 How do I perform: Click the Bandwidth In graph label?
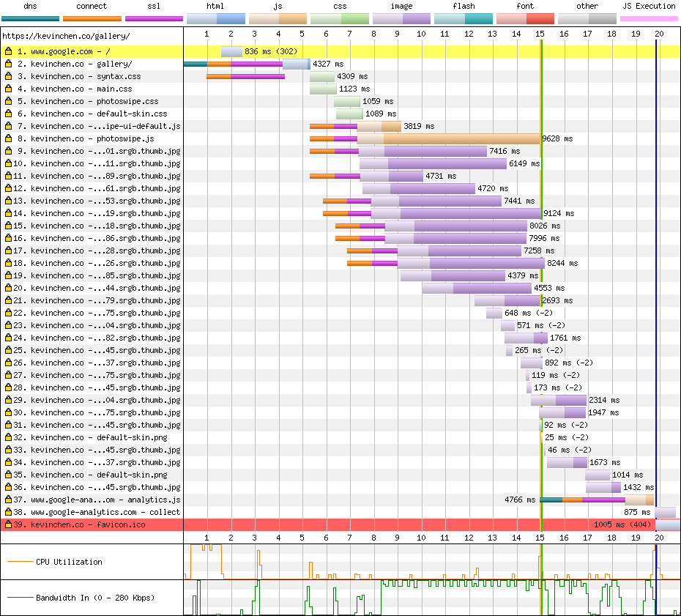[x=95, y=598]
